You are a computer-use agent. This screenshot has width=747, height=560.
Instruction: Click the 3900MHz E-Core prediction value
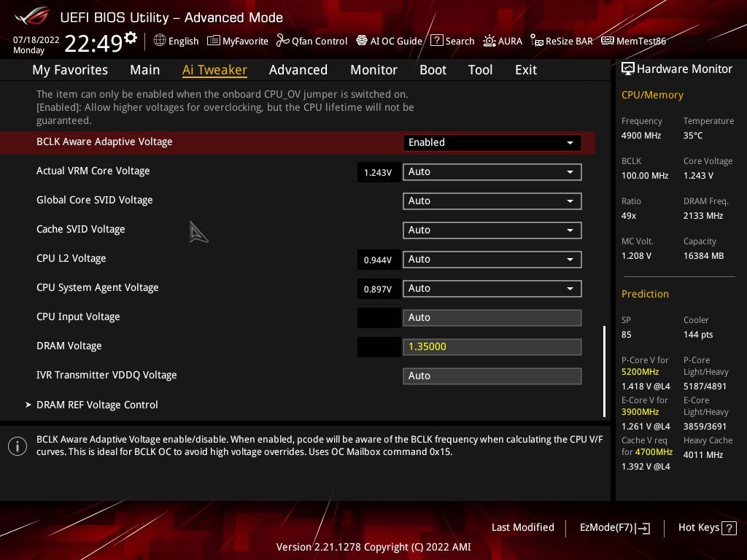pos(640,412)
